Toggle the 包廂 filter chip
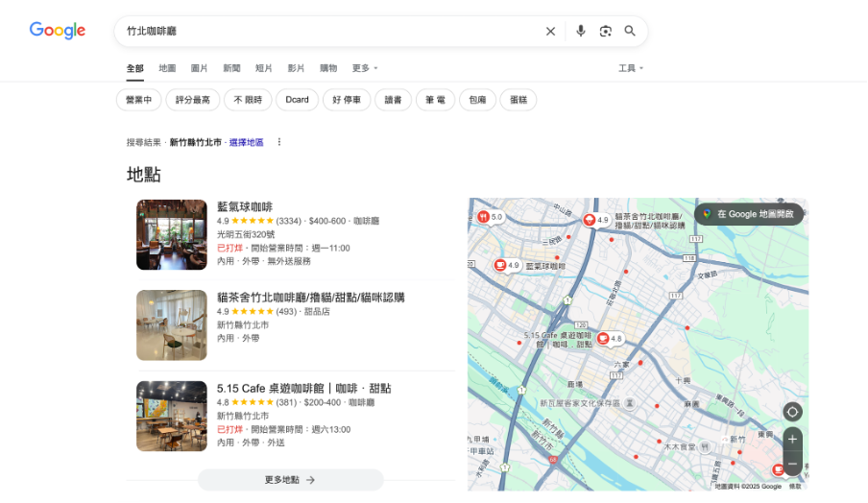 click(477, 100)
